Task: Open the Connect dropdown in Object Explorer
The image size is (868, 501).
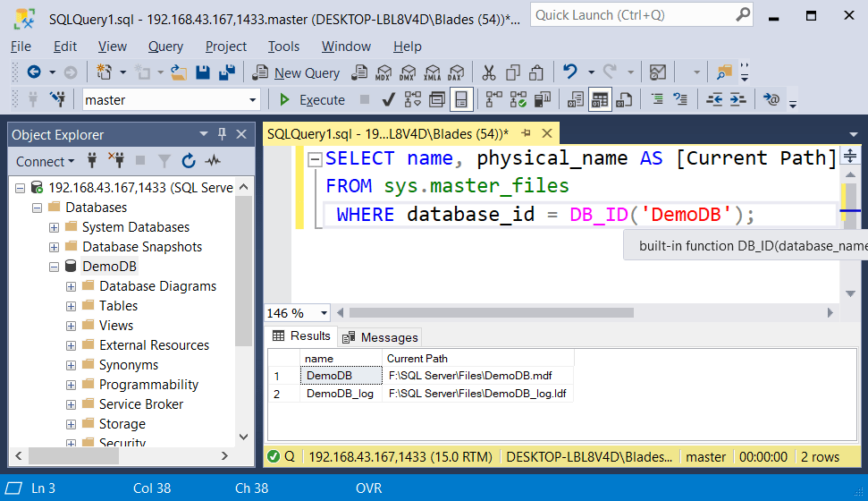Action: [x=45, y=161]
